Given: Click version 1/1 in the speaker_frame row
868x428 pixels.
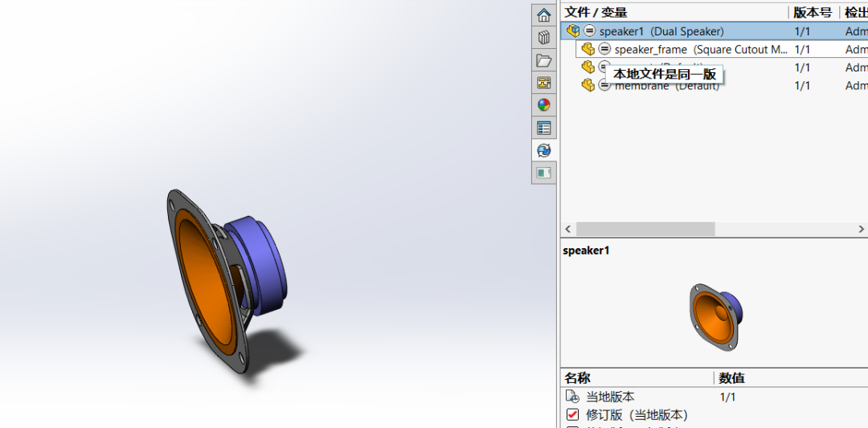Looking at the screenshot, I should 802,50.
